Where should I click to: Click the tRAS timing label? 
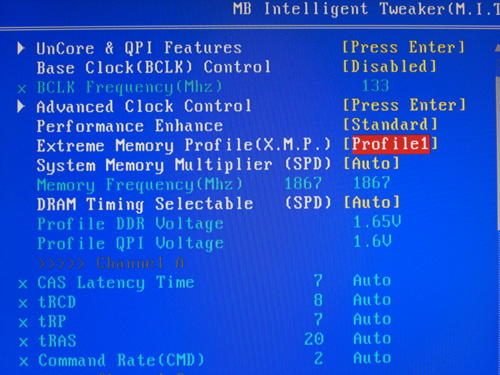pyautogui.click(x=57, y=341)
